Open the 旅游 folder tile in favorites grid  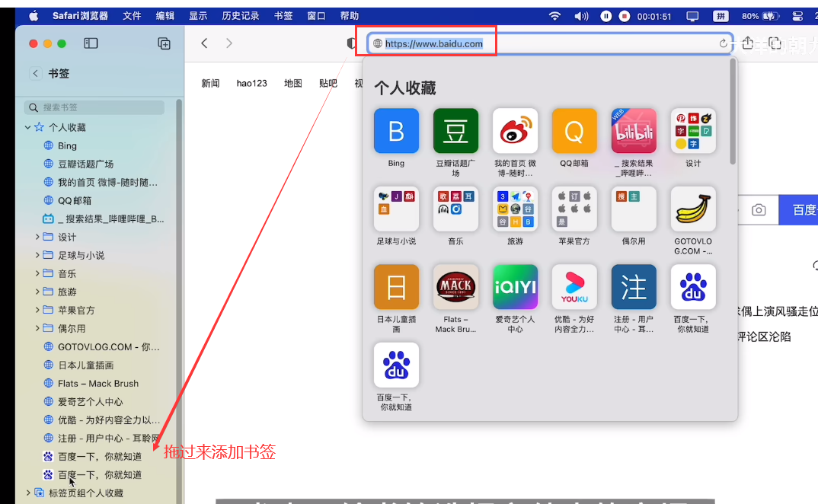pyautogui.click(x=516, y=209)
